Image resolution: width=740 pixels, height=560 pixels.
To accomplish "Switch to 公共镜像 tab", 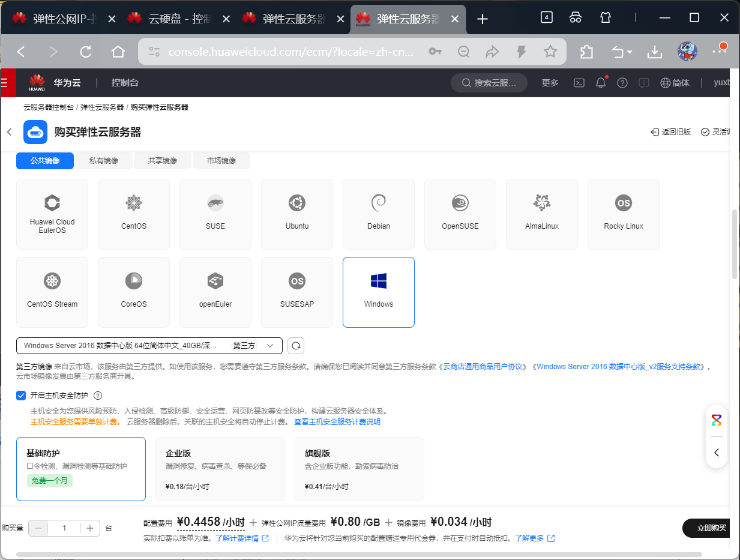I will (x=45, y=161).
